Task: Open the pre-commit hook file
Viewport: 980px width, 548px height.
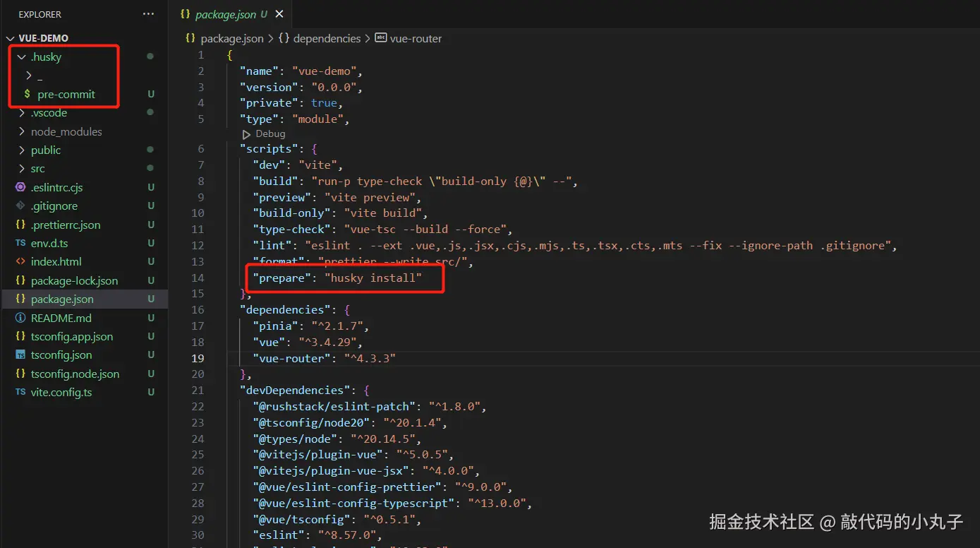Action: coord(66,95)
